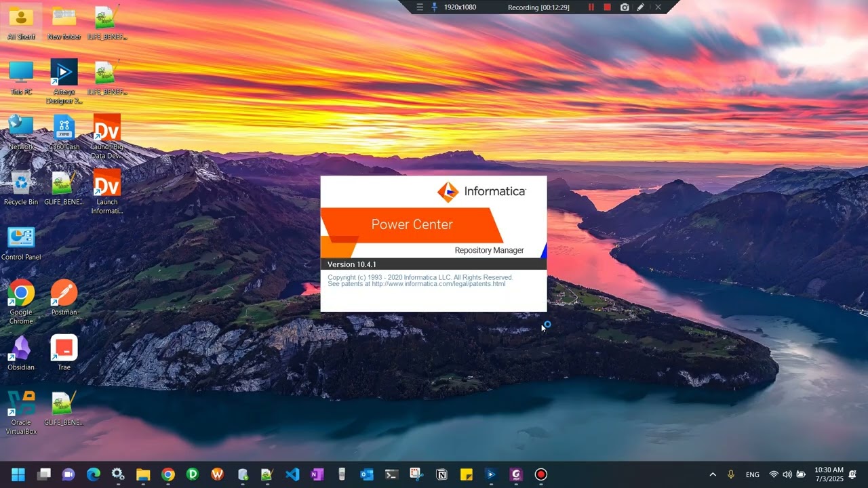Screen dimensions: 868x488
Task: Select the Alteryx Designer desktop shortcut
Action: [64, 81]
